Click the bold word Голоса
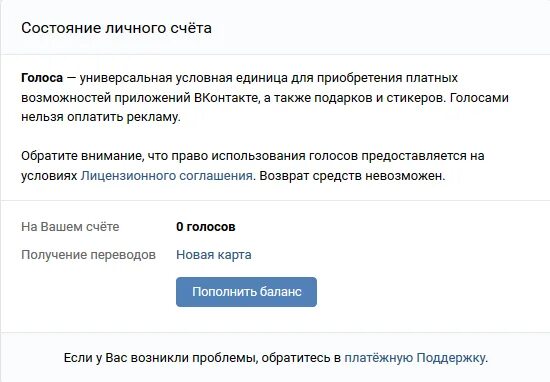Image resolution: width=550 pixels, height=382 pixels. (x=42, y=78)
